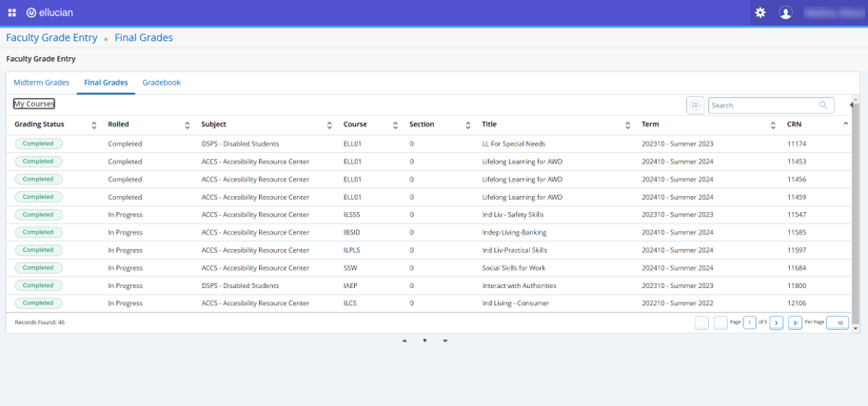This screenshot has width=868, height=406.
Task: Click the user profile avatar icon
Action: pyautogui.click(x=785, y=12)
